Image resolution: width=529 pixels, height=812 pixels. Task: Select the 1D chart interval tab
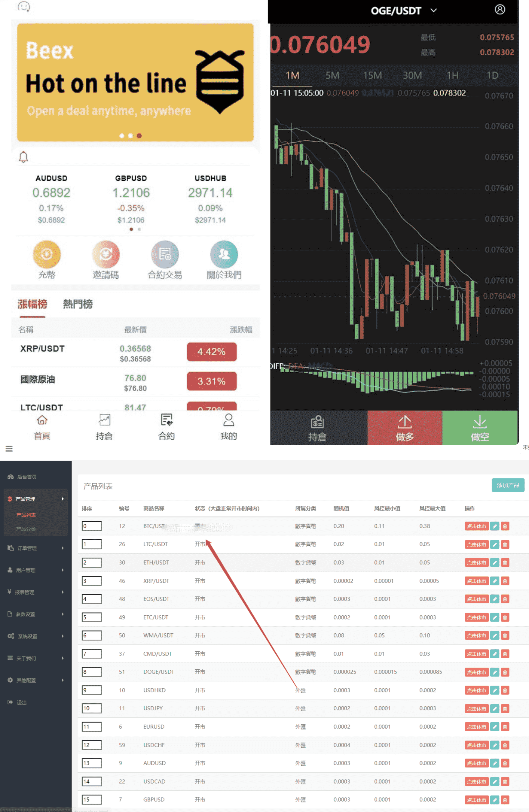coord(492,75)
